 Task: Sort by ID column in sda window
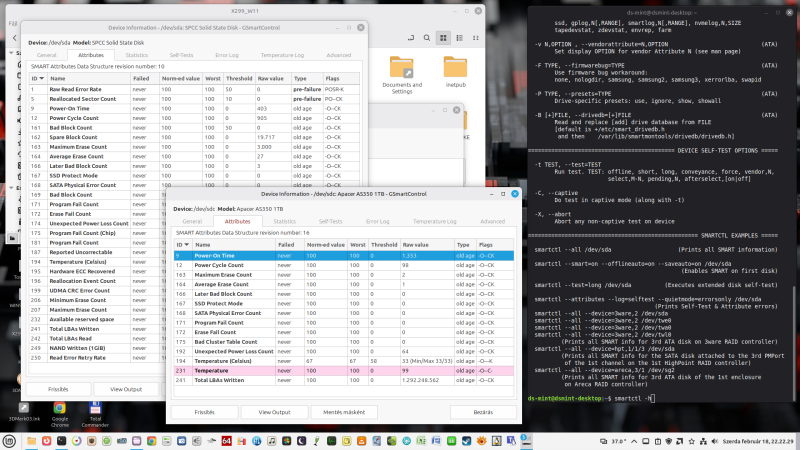38,79
